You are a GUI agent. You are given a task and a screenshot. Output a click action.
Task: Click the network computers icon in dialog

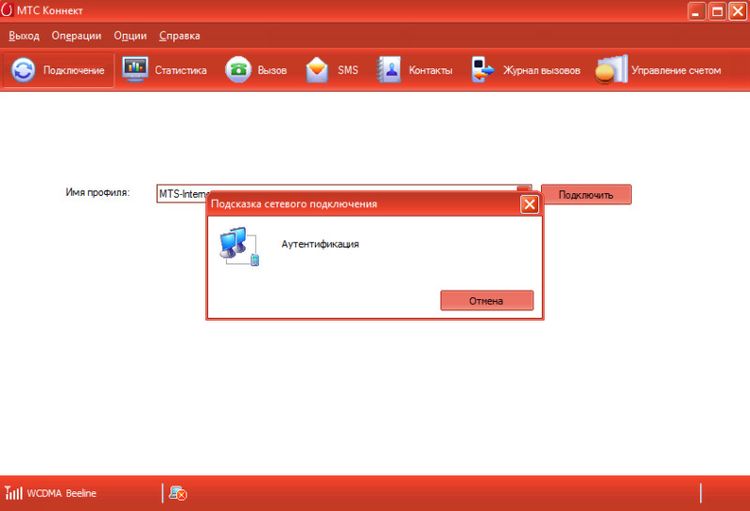click(x=240, y=246)
